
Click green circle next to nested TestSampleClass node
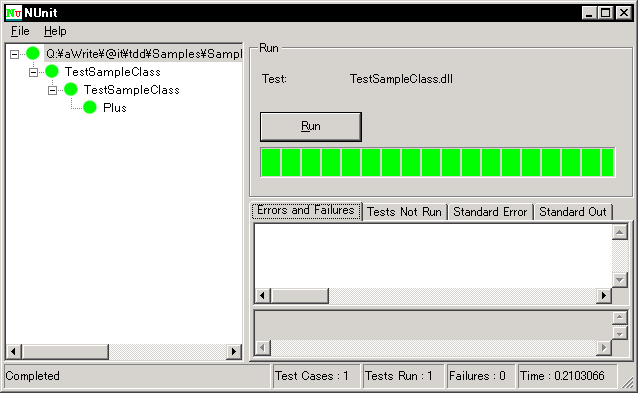pos(71,89)
